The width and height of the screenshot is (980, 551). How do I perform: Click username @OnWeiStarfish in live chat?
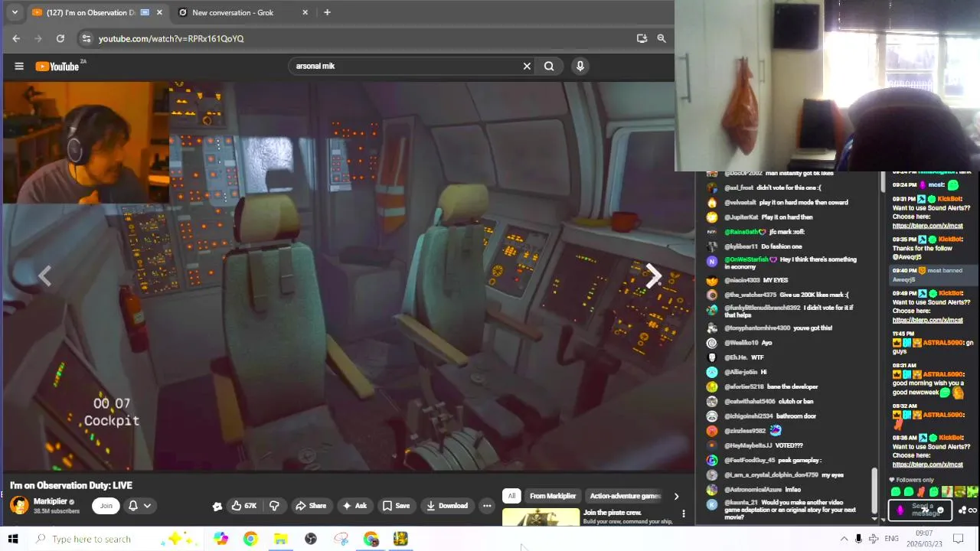(746, 260)
